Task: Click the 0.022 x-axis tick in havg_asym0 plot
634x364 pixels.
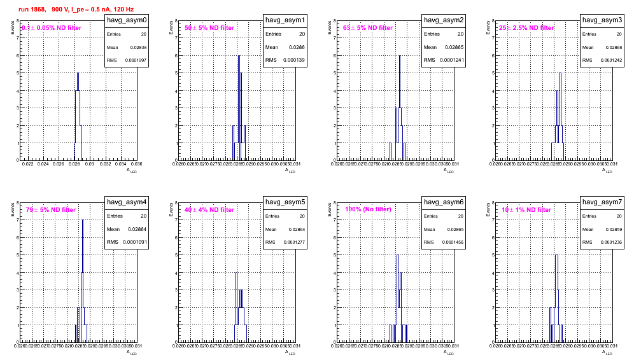Action: pyautogui.click(x=28, y=164)
